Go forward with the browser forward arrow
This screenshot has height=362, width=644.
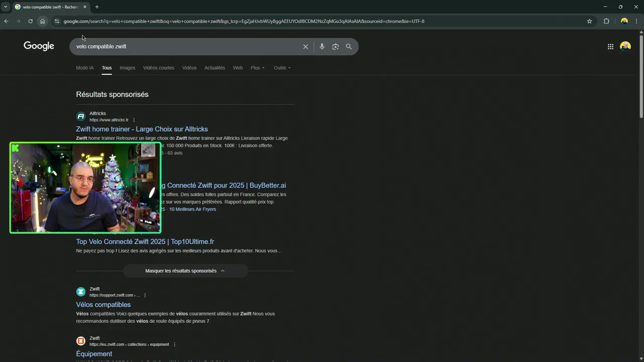point(18,21)
